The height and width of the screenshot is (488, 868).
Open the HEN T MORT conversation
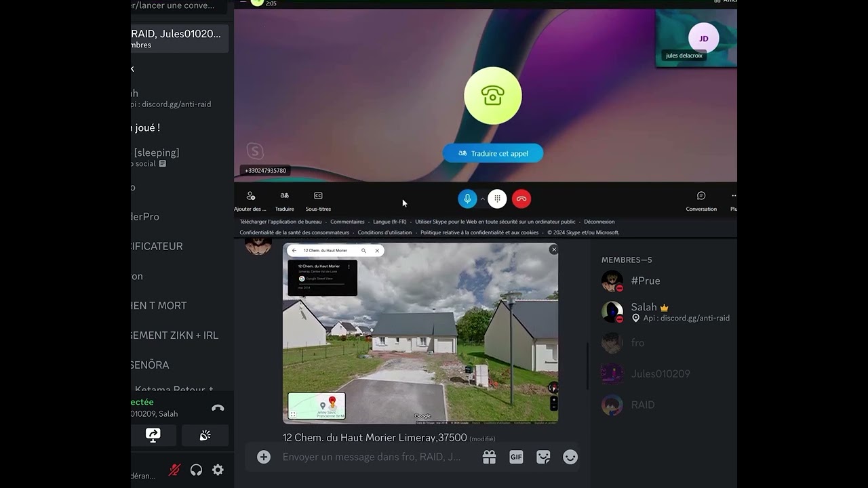tap(180, 306)
